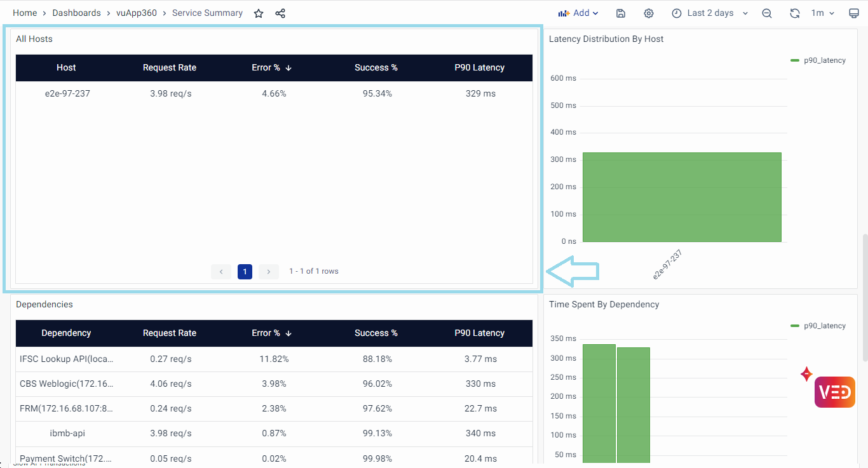
Task: Go to Home breadcrumb
Action: (25, 13)
